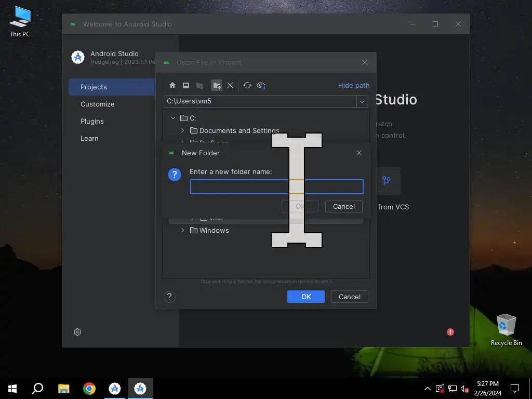Open Google Chrome from taskbar
This screenshot has height=399, width=532.
[x=89, y=389]
